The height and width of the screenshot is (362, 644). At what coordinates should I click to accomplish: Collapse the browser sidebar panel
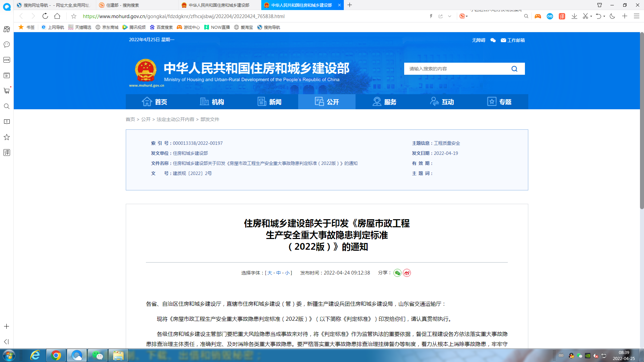[6, 342]
